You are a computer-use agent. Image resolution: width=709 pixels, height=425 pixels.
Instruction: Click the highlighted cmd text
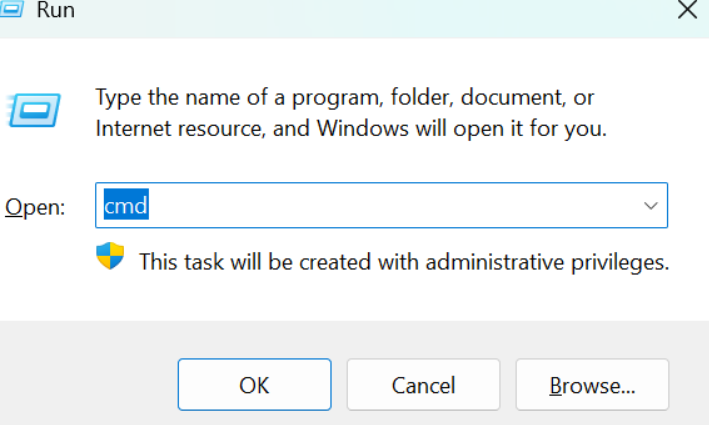click(126, 205)
